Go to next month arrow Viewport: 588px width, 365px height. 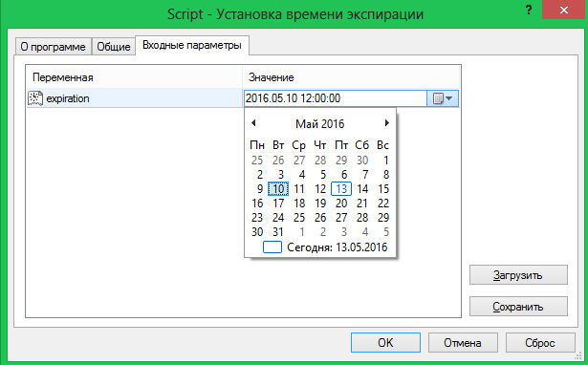[387, 123]
